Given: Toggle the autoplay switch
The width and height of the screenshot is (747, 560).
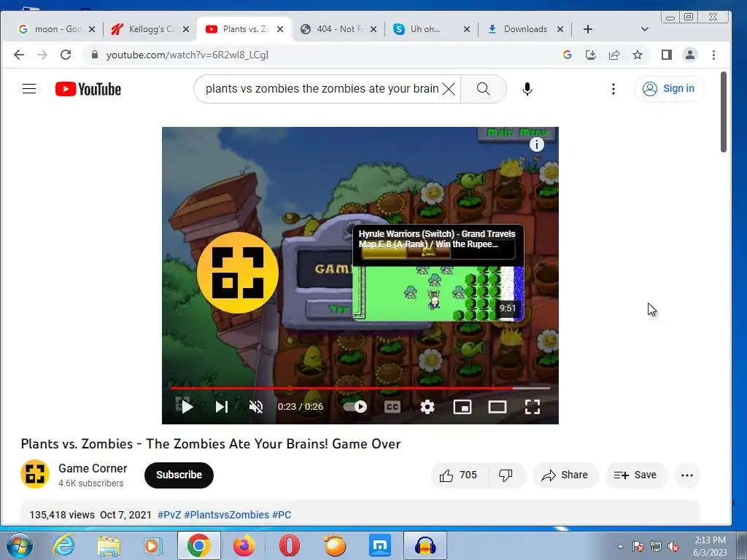Looking at the screenshot, I should [x=355, y=407].
